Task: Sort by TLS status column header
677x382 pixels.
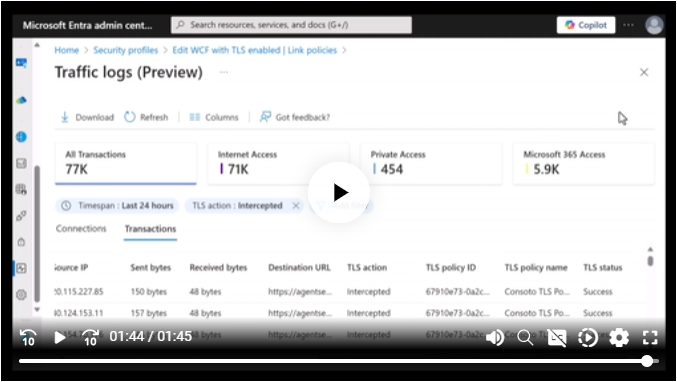Action: tap(603, 268)
